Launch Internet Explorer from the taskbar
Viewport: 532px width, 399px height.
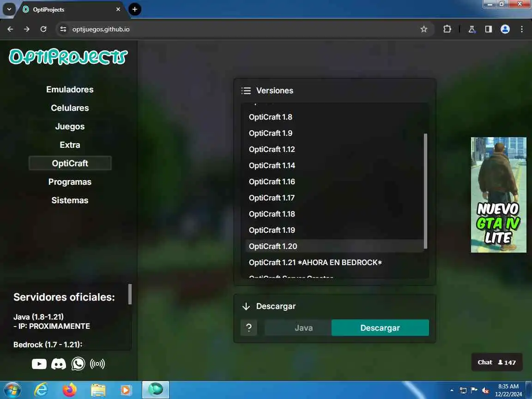pos(41,390)
